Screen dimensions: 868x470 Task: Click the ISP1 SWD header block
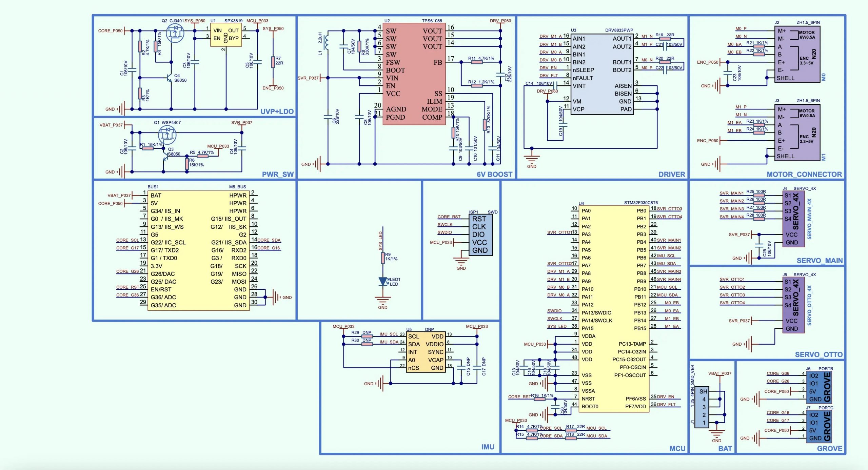[481, 235]
